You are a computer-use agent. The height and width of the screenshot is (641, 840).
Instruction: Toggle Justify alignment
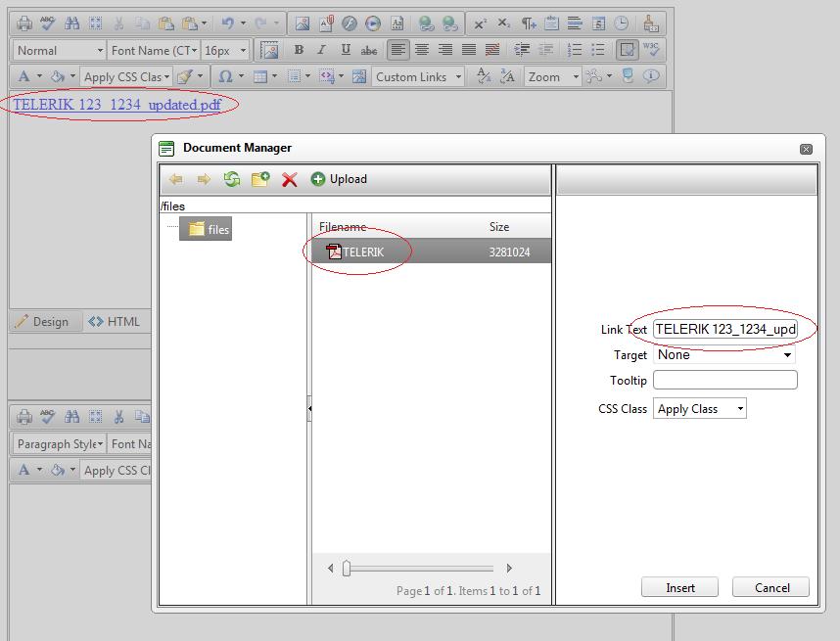469,50
